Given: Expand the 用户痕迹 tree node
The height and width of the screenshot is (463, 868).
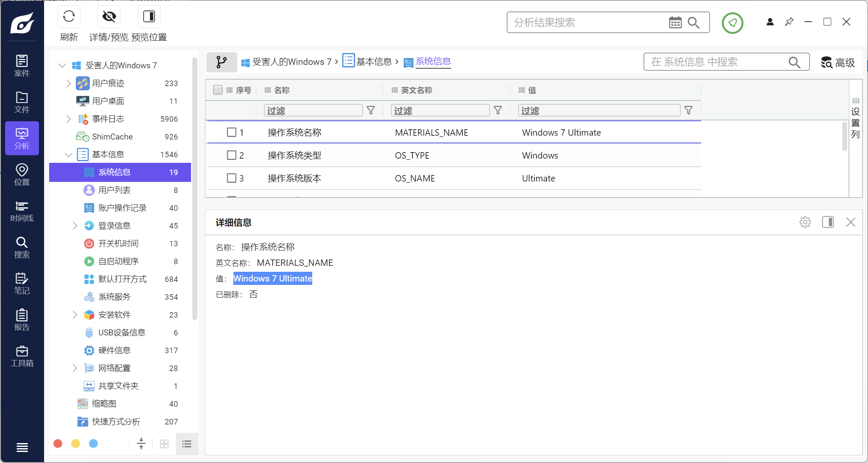Looking at the screenshot, I should [69, 83].
